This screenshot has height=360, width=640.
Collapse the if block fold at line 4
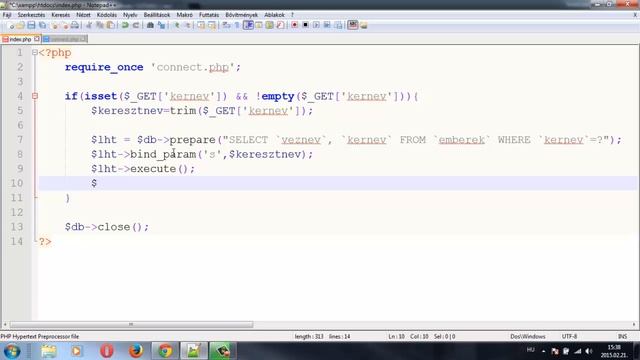point(35,96)
